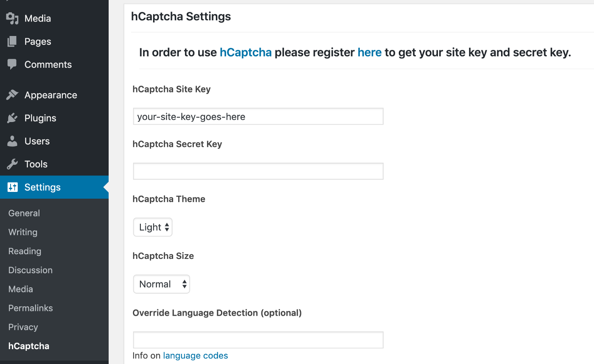Select the hCaptcha settings menu entry

click(28, 346)
